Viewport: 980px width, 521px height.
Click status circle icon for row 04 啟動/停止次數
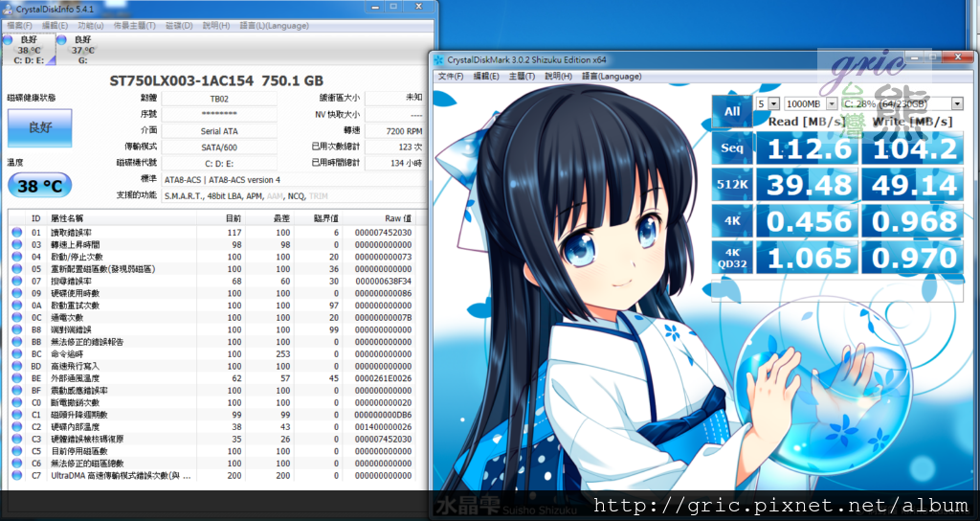[x=17, y=257]
